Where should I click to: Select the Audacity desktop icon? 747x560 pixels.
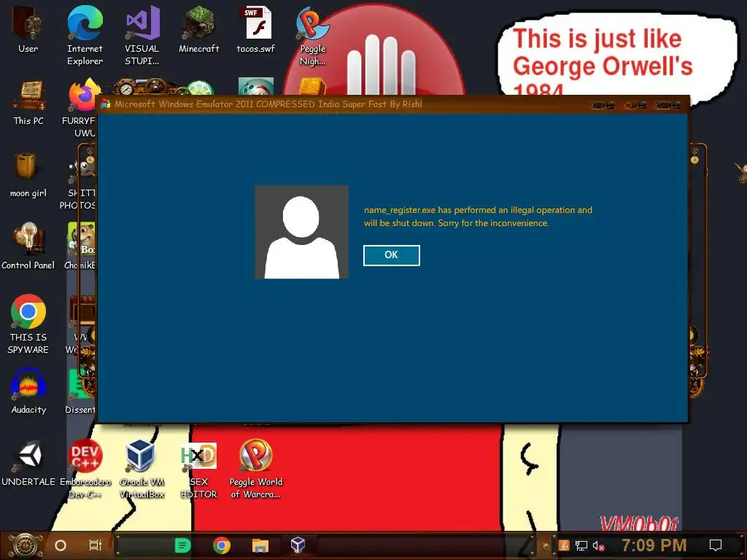point(28,391)
